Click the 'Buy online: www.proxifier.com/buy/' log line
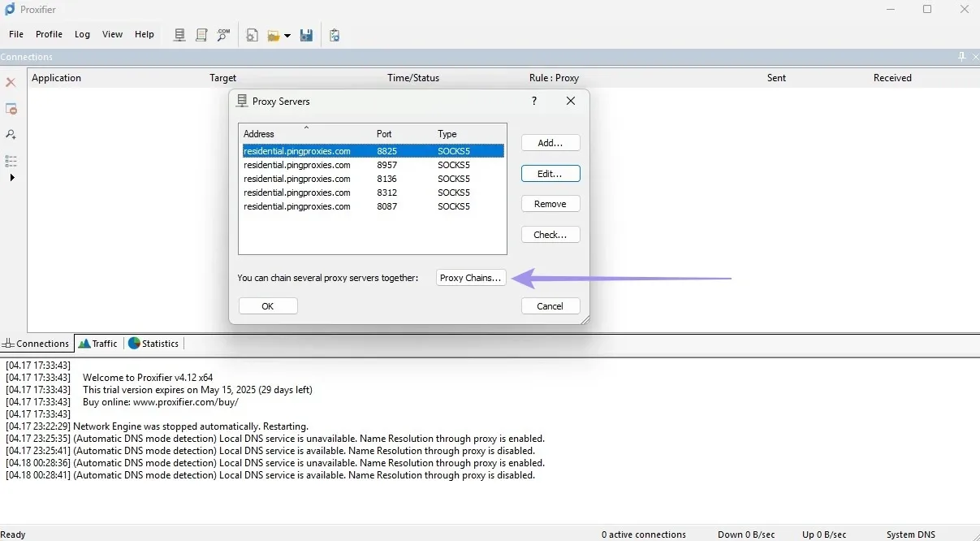This screenshot has width=980, height=541. tap(123, 402)
